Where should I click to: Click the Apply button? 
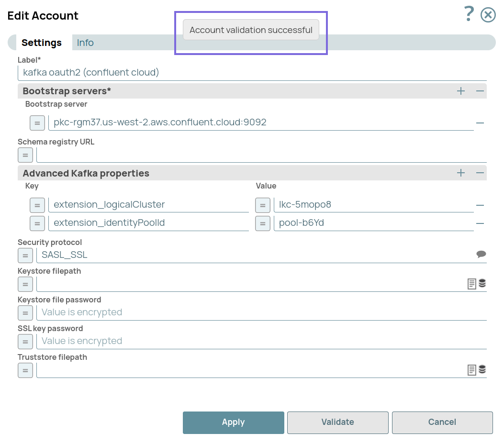233,423
